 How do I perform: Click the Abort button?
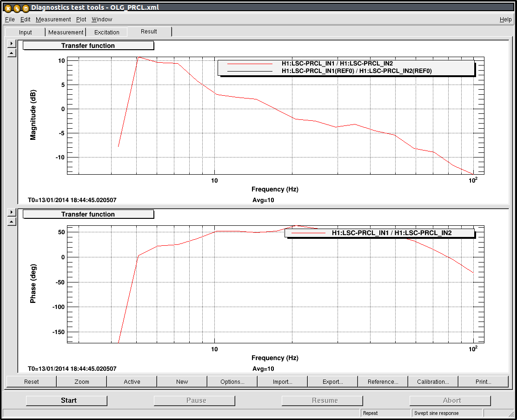tap(451, 400)
